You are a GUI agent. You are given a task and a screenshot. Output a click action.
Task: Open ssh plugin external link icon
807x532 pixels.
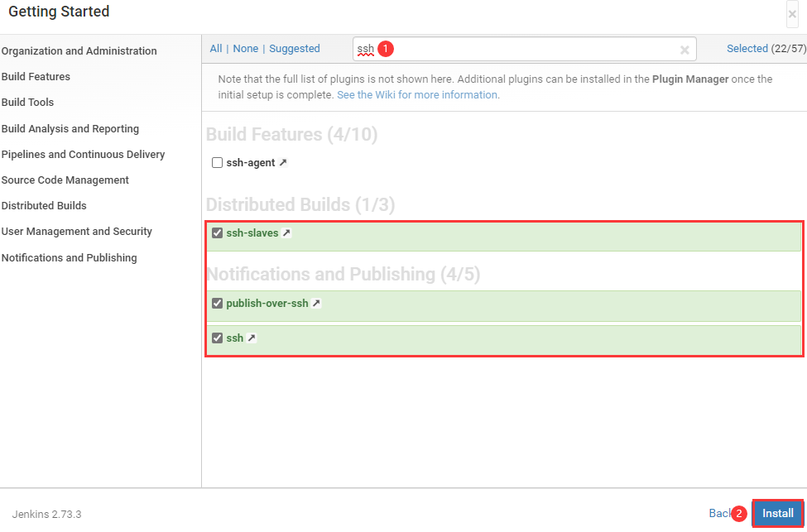[x=252, y=338]
